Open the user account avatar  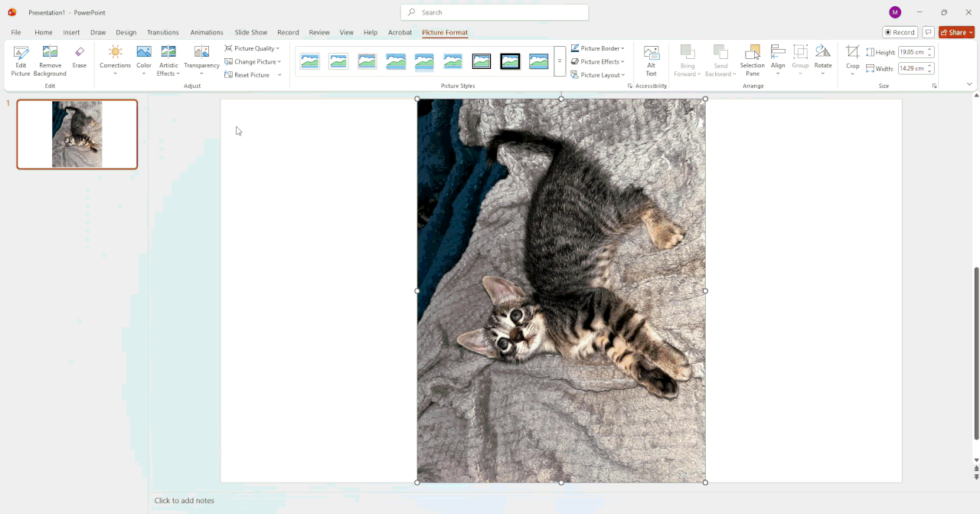[895, 12]
